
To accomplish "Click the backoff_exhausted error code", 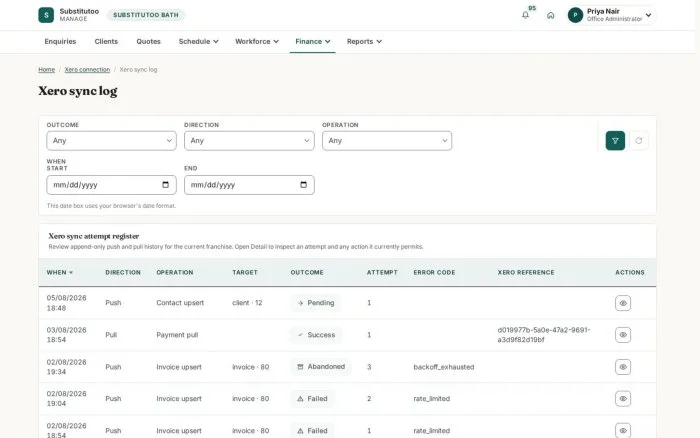I will coord(444,367).
